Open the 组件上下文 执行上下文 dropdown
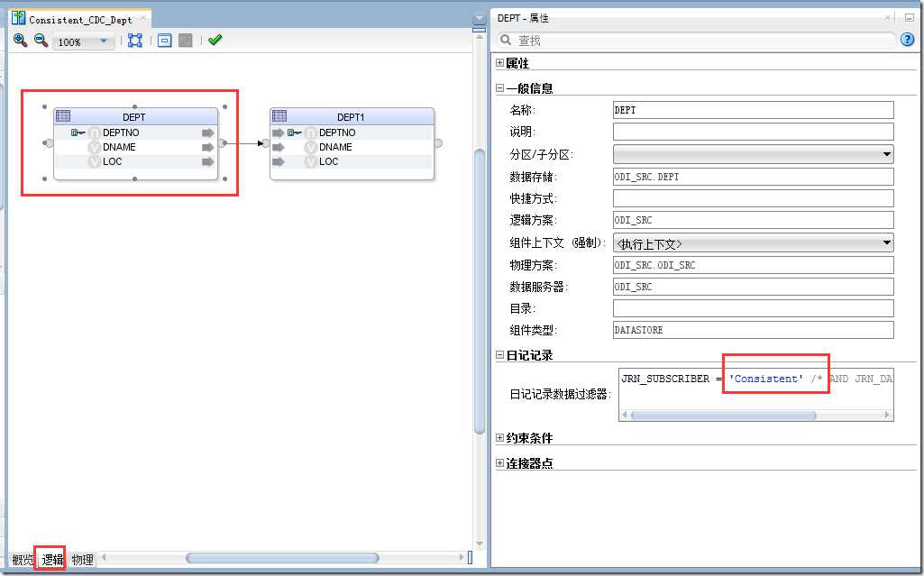 click(753, 242)
